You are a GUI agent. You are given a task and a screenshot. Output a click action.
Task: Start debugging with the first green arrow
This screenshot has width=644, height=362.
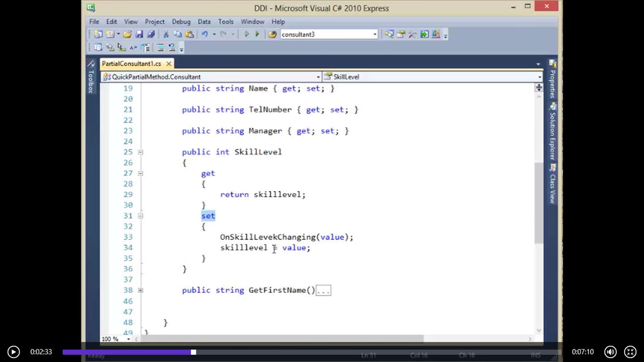(x=246, y=34)
